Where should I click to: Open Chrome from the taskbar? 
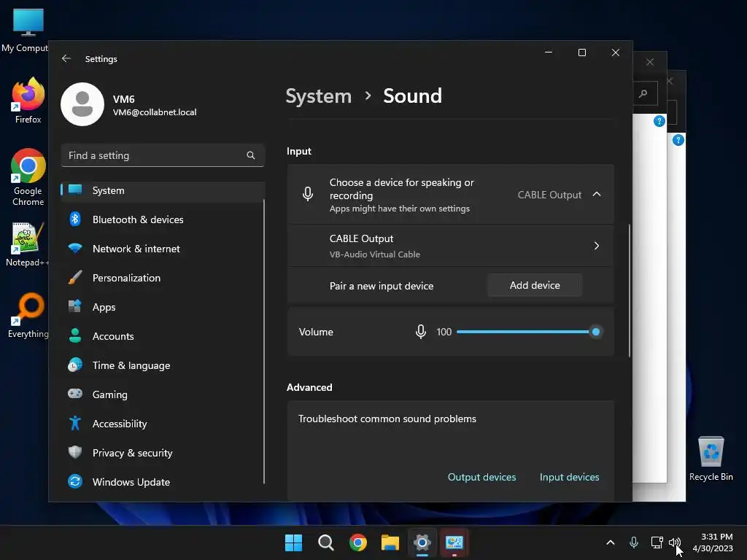click(x=357, y=542)
